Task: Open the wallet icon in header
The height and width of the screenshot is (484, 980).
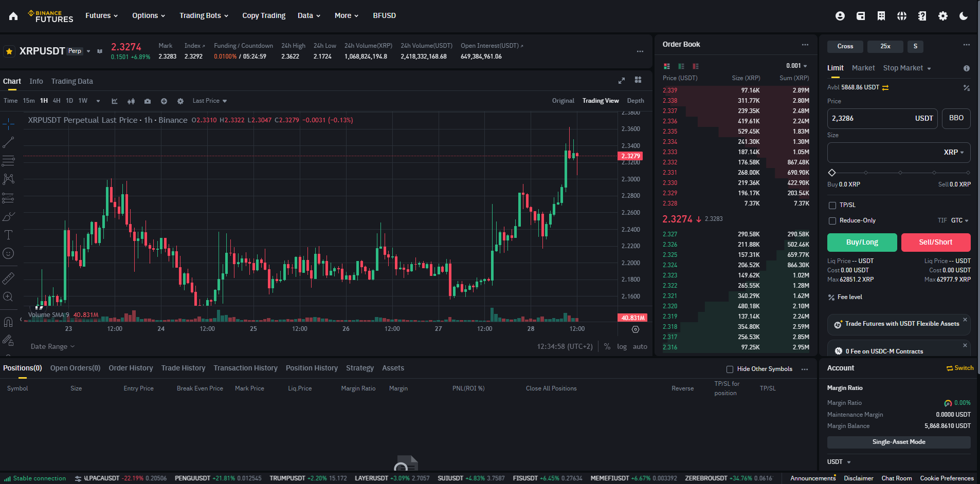Action: click(x=861, y=16)
